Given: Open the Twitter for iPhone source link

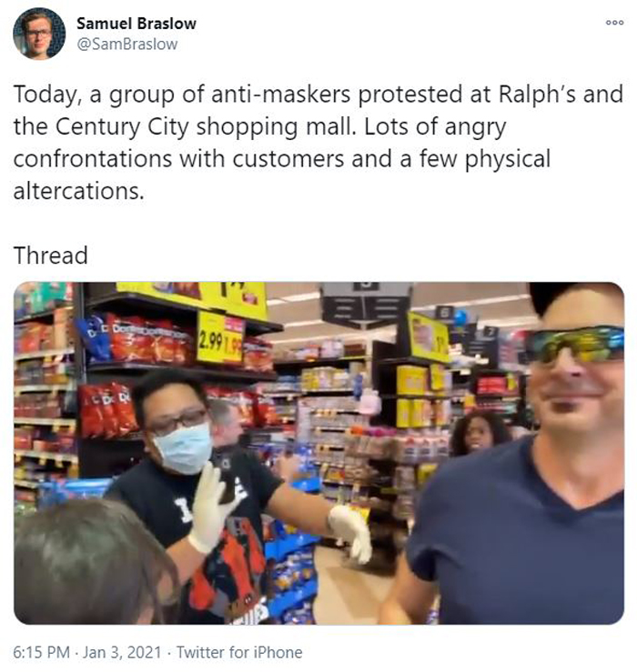Looking at the screenshot, I should click(x=239, y=652).
